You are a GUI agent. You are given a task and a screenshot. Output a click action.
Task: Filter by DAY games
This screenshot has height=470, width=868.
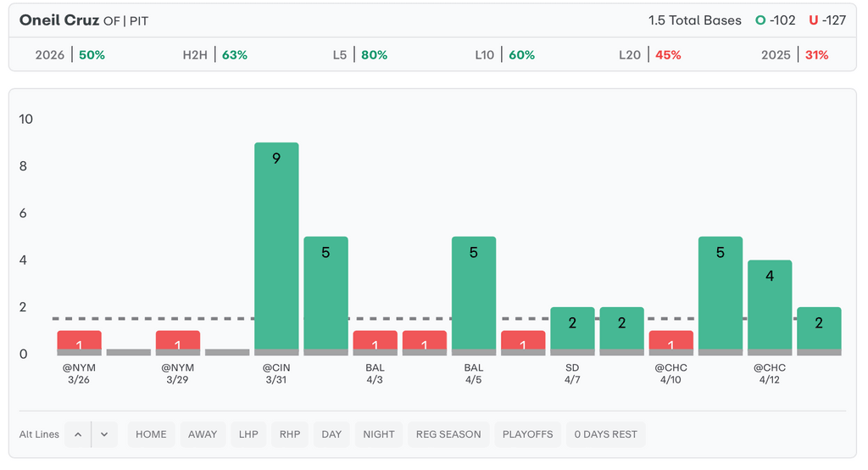tap(331, 434)
